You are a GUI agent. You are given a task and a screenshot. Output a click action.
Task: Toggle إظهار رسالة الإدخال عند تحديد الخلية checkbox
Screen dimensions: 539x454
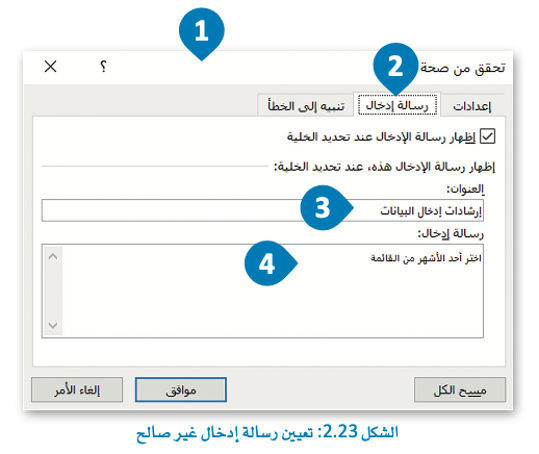coord(488,136)
